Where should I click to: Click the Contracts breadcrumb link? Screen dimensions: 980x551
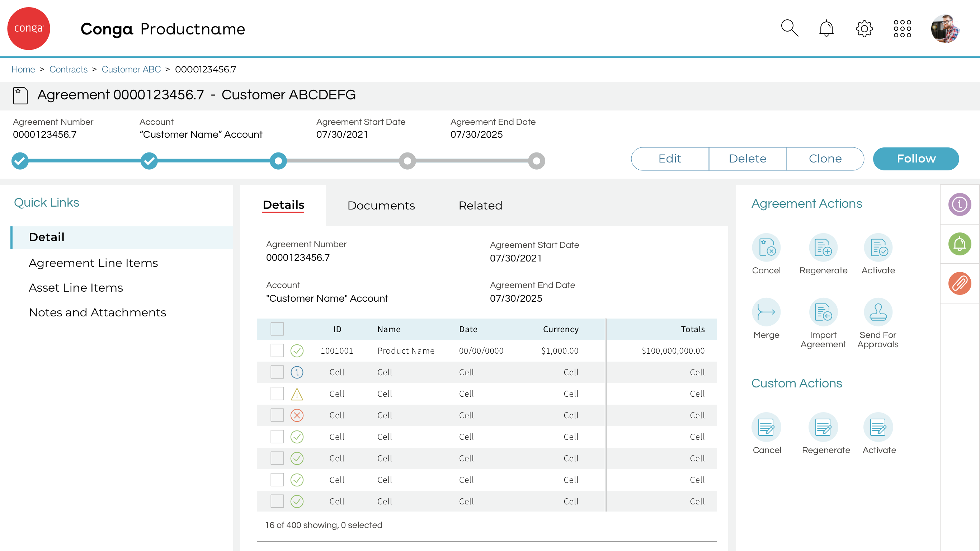point(69,69)
